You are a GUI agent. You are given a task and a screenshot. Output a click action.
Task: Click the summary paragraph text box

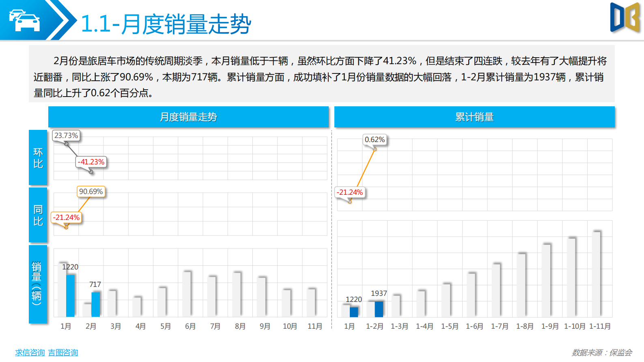click(322, 74)
